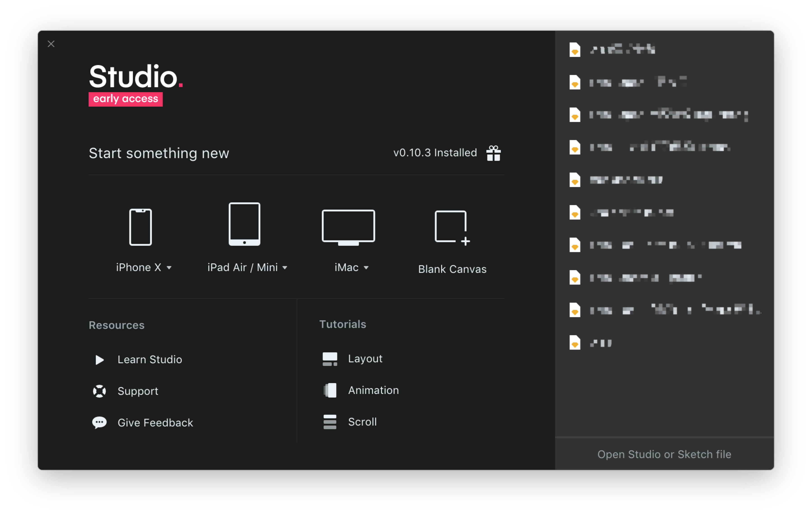Open the iPhone X size dropdown
Viewport: 812px width, 515px height.
[x=170, y=267]
